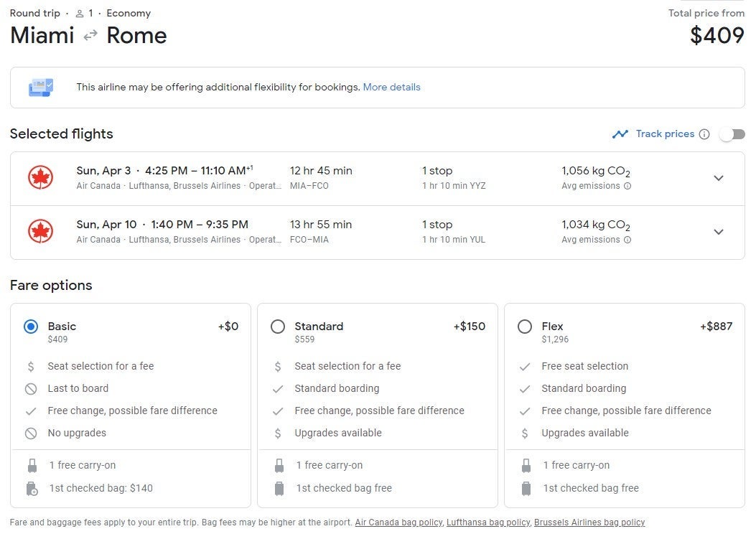The image size is (756, 539).
Task: Click the Miami to Rome swap arrows icon
Action: [x=90, y=35]
